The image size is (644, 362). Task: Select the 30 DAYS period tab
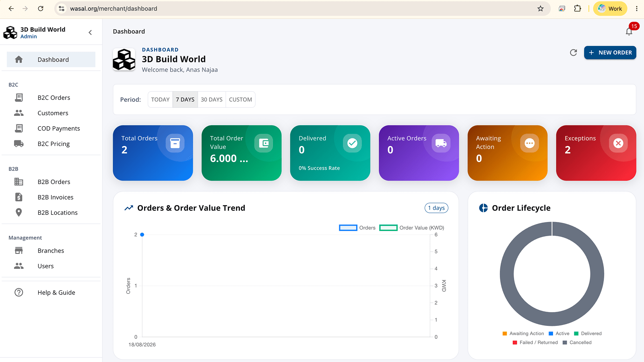point(212,100)
